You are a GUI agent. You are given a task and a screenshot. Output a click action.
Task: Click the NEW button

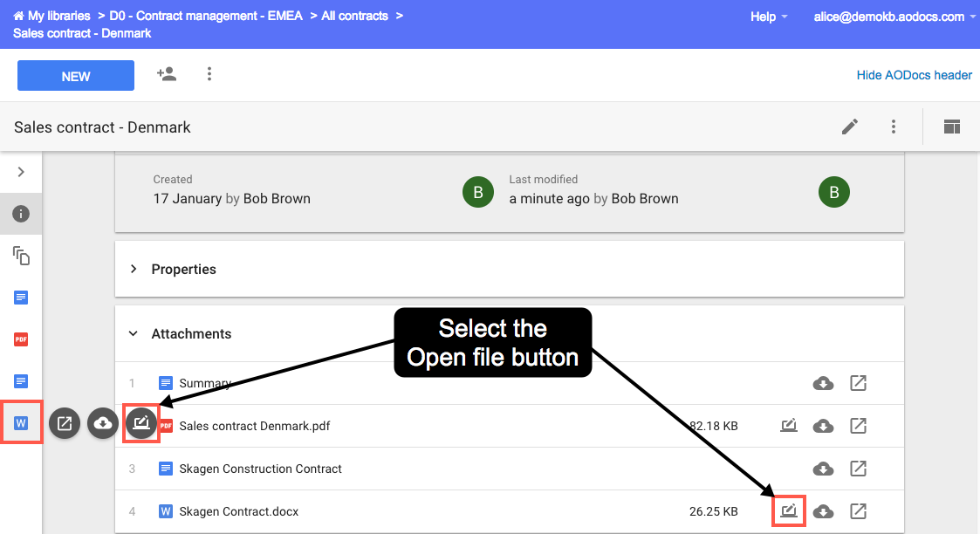point(76,76)
